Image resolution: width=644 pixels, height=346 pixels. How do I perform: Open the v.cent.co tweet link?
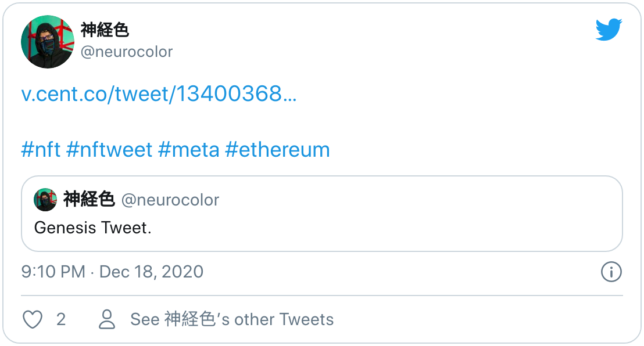click(159, 93)
